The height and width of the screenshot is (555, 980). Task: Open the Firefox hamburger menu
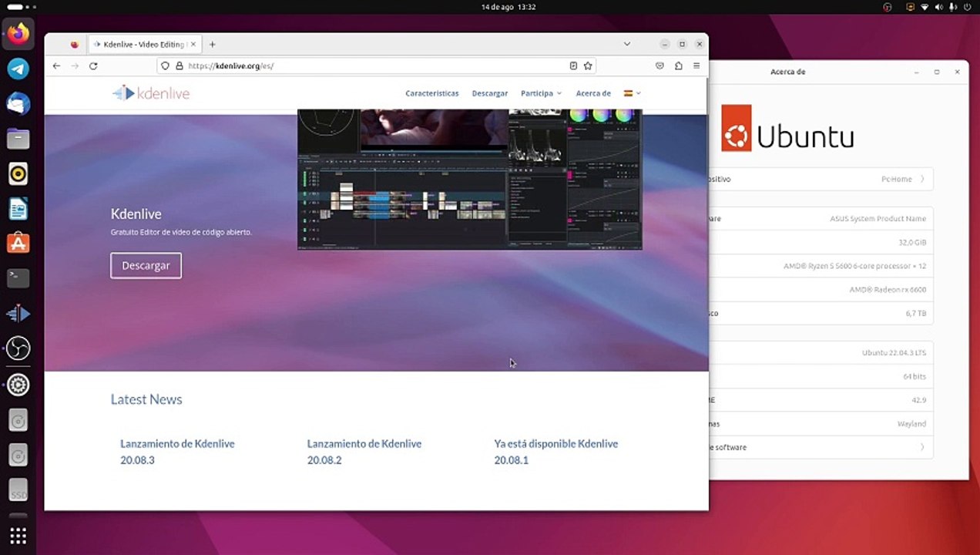pos(696,66)
